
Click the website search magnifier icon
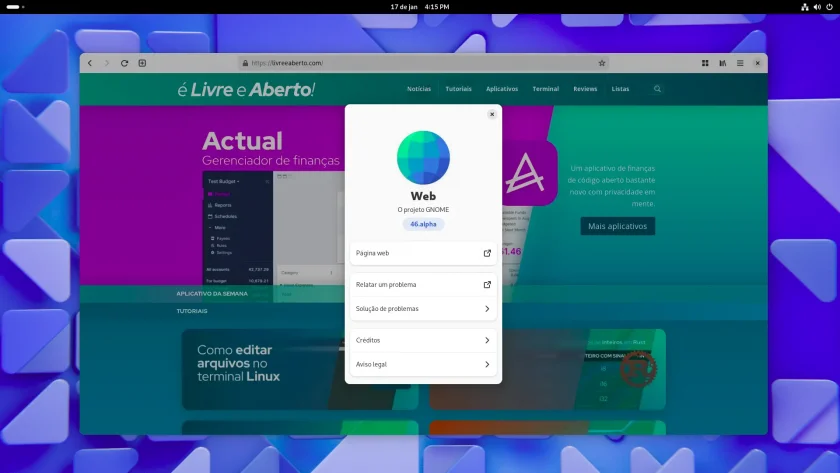657,89
